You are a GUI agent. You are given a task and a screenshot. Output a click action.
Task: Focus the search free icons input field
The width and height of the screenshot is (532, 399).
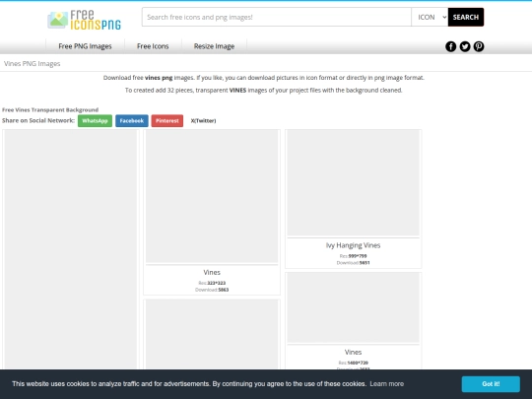point(277,17)
